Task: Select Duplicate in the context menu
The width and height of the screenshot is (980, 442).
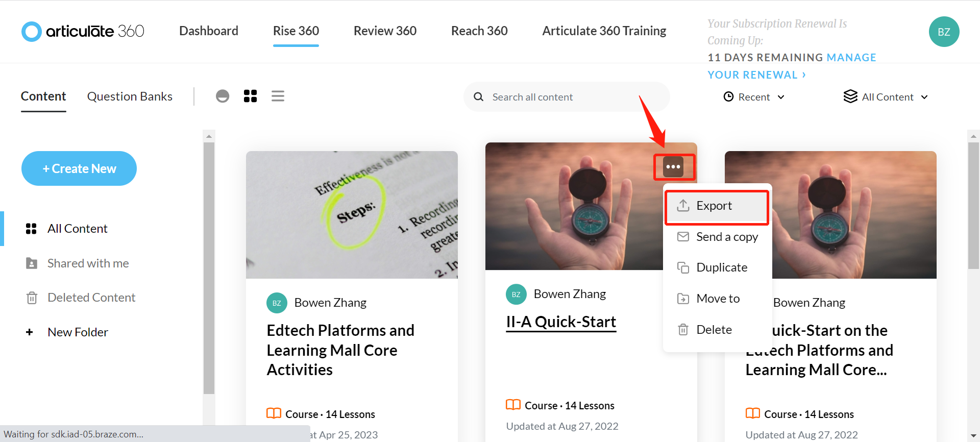Action: click(x=717, y=267)
